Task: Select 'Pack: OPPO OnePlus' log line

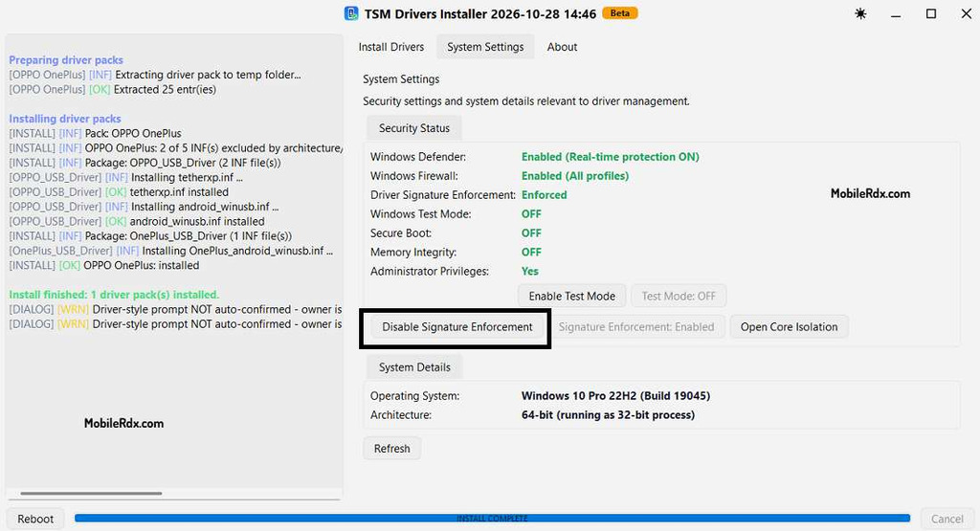Action: (x=95, y=133)
